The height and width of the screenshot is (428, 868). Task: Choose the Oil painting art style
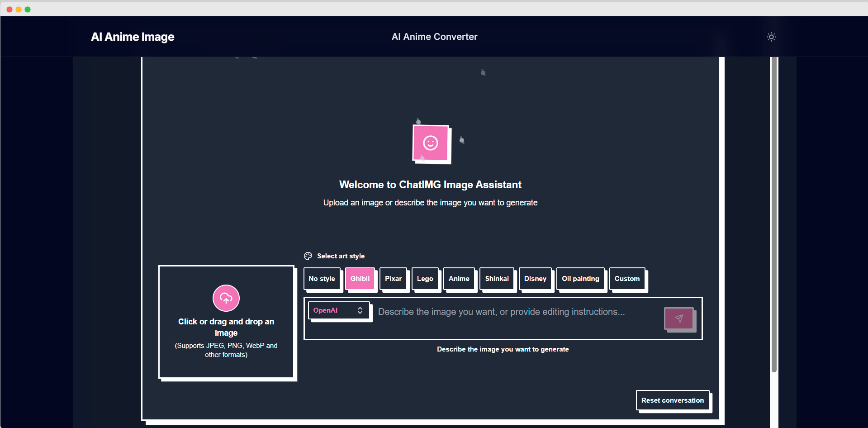(580, 279)
